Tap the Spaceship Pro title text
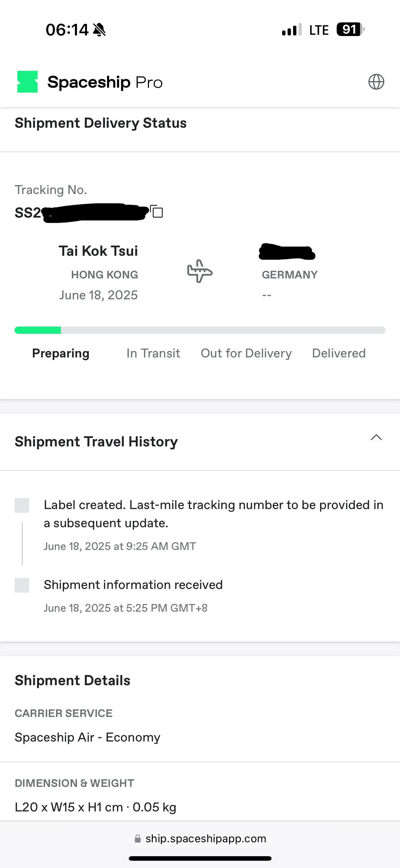Image resolution: width=400 pixels, height=868 pixels. 105,82
